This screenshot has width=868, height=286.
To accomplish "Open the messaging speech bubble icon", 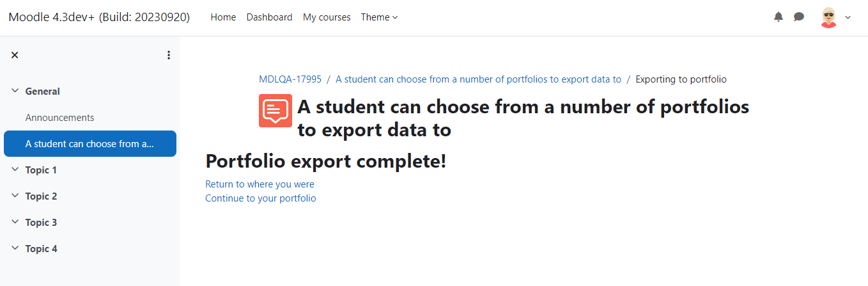I will click(799, 17).
